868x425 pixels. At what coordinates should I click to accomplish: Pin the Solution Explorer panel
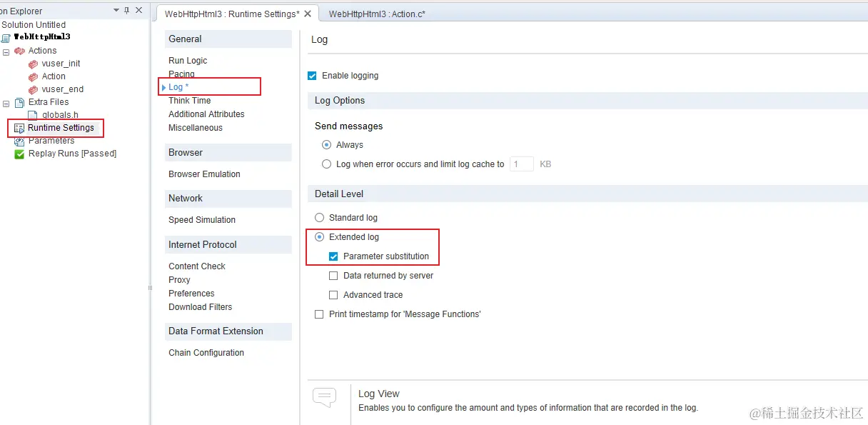(x=126, y=11)
